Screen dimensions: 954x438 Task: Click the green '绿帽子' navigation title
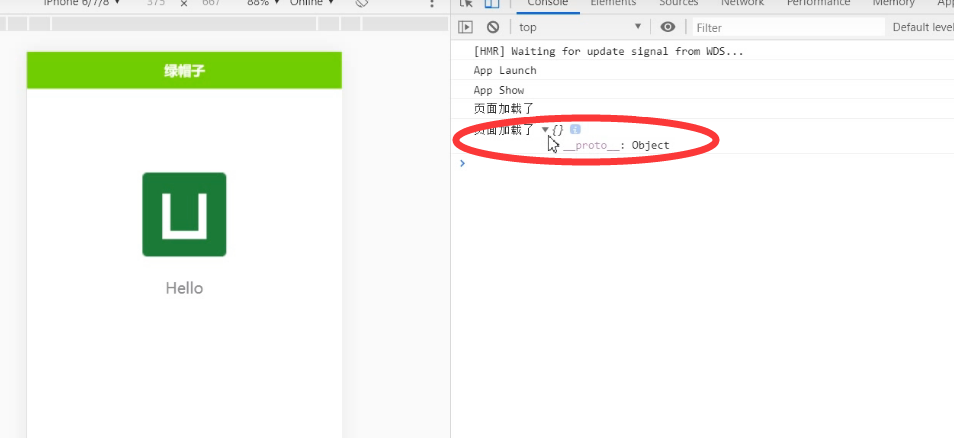coord(184,71)
